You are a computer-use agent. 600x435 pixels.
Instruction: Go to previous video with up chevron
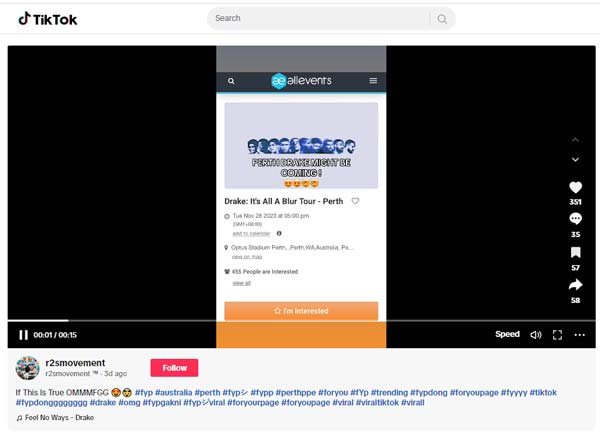(x=575, y=140)
